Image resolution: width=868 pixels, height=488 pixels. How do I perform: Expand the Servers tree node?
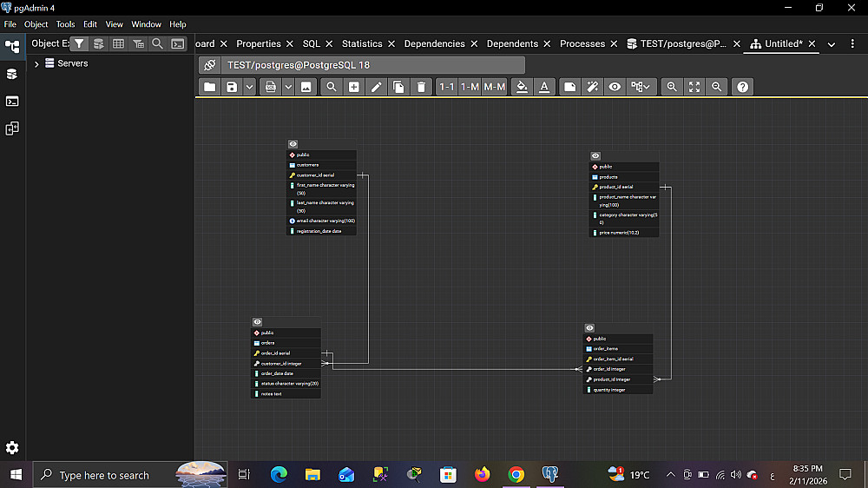36,63
